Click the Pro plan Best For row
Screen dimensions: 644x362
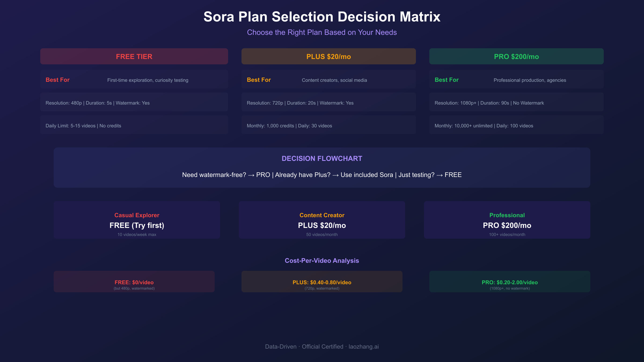click(516, 80)
